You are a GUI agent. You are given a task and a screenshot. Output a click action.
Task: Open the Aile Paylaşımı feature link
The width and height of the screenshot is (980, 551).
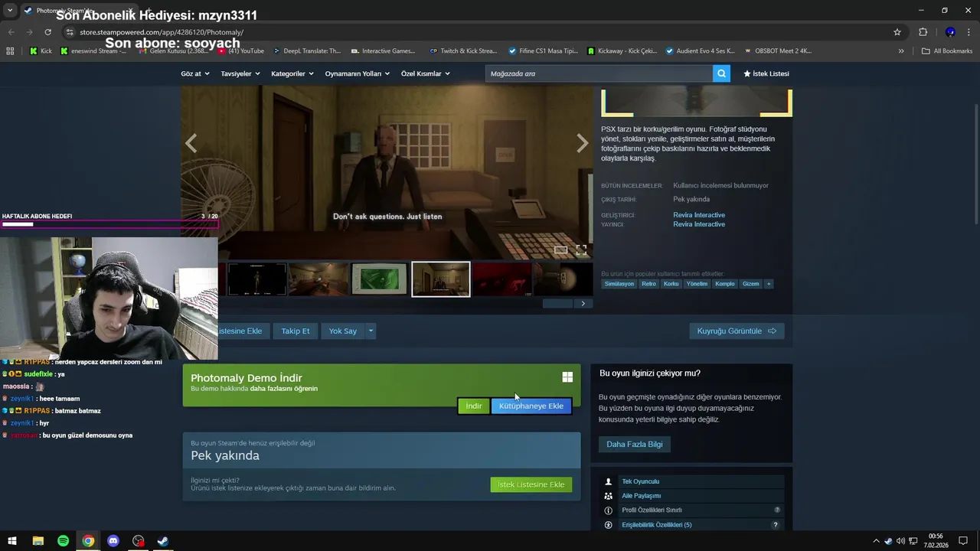pos(642,496)
